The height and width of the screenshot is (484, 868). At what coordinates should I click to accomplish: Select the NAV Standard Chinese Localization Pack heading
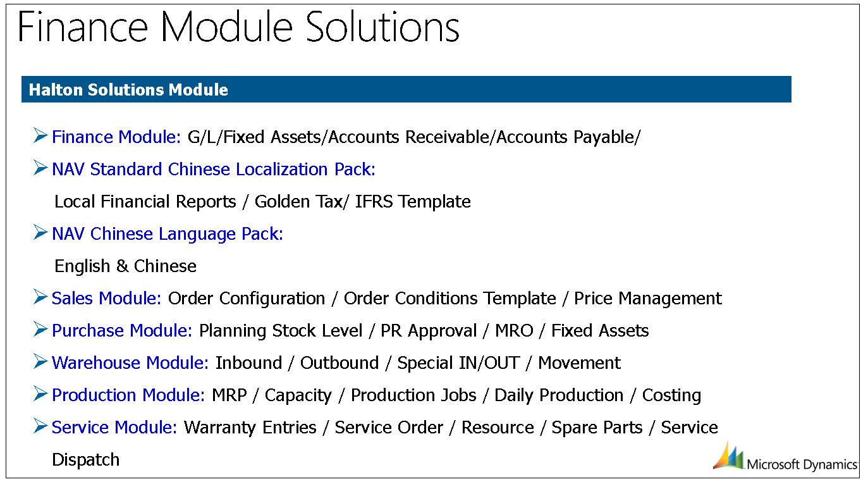coord(214,170)
